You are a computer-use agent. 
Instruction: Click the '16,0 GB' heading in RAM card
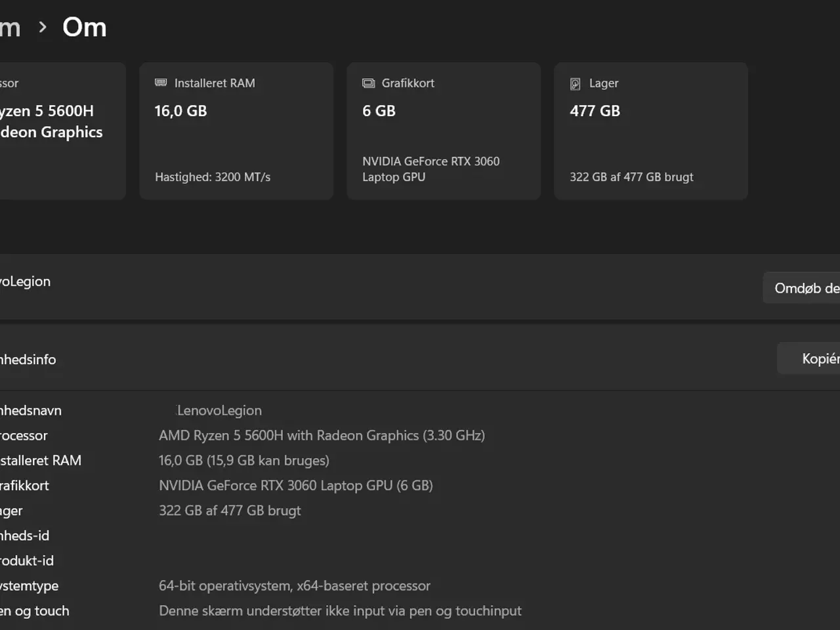(x=181, y=111)
